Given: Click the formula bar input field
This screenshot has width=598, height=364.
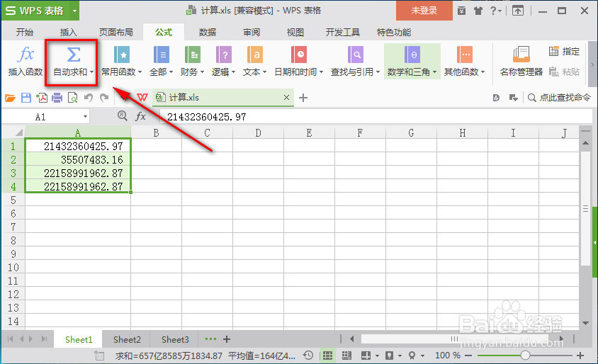Looking at the screenshot, I should (x=376, y=117).
